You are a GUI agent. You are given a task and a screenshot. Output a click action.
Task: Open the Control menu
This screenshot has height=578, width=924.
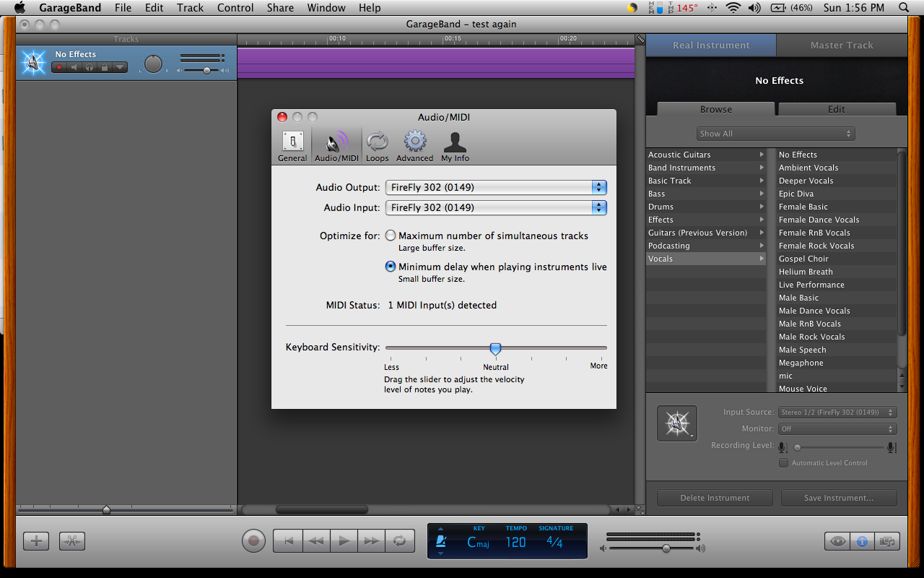click(x=235, y=8)
